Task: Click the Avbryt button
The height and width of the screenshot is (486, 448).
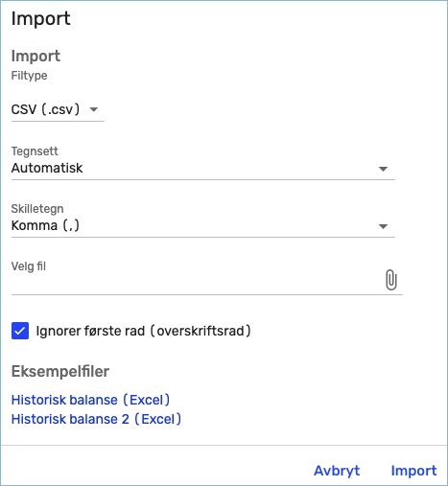Action: click(x=337, y=471)
